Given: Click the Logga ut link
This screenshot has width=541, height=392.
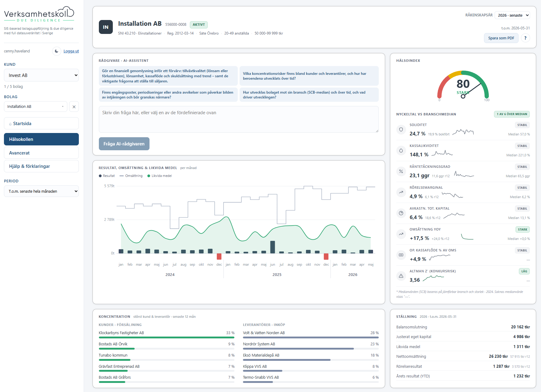Looking at the screenshot, I should pyautogui.click(x=71, y=51).
